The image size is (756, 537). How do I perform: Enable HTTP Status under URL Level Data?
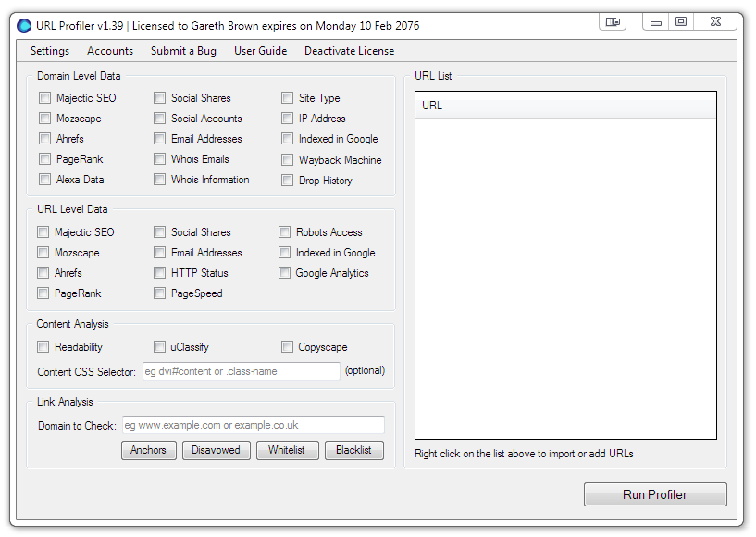point(159,272)
